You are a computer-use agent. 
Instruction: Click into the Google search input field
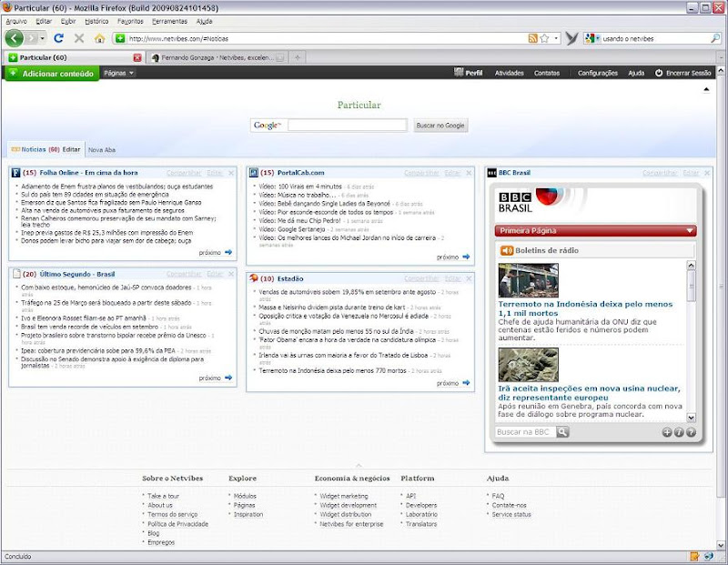click(x=347, y=125)
